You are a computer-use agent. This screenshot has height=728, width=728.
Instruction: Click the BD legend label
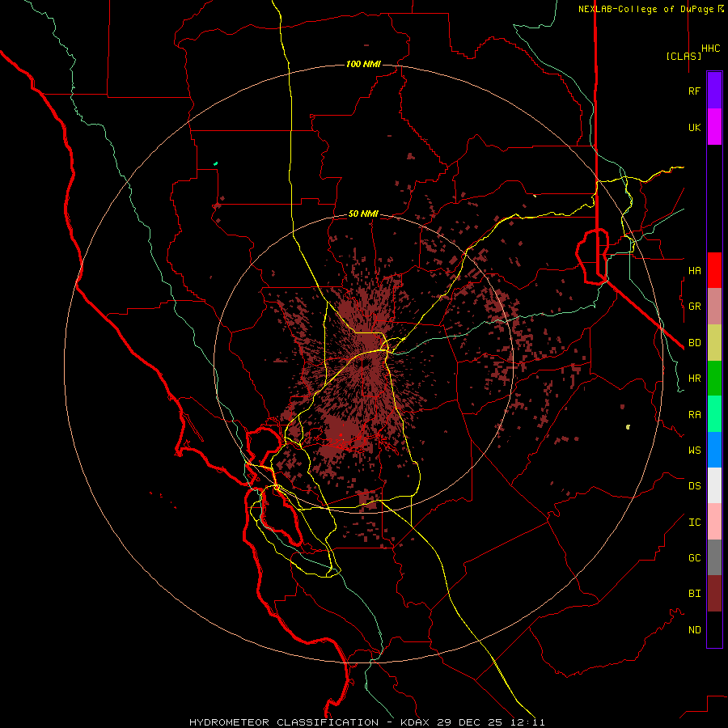click(694, 343)
